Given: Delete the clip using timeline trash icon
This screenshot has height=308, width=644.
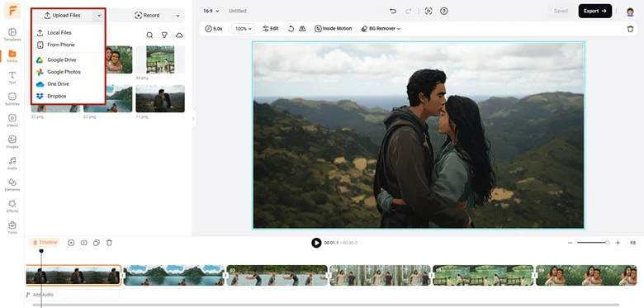Looking at the screenshot, I should click(x=109, y=243).
